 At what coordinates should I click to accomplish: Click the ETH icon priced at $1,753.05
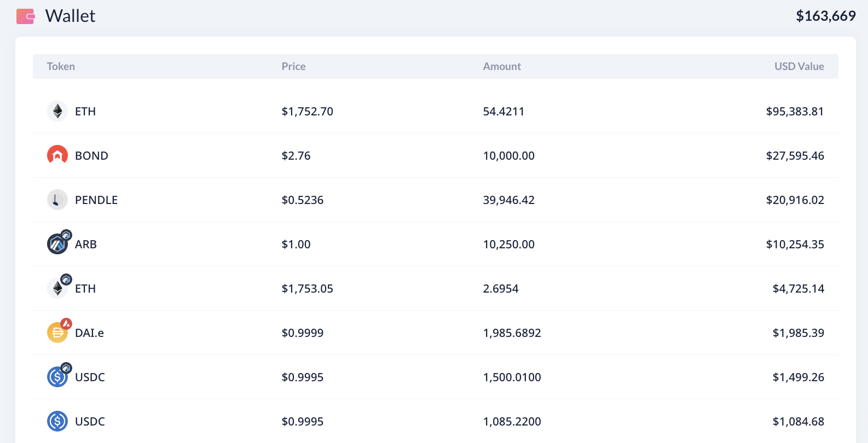[x=57, y=288]
